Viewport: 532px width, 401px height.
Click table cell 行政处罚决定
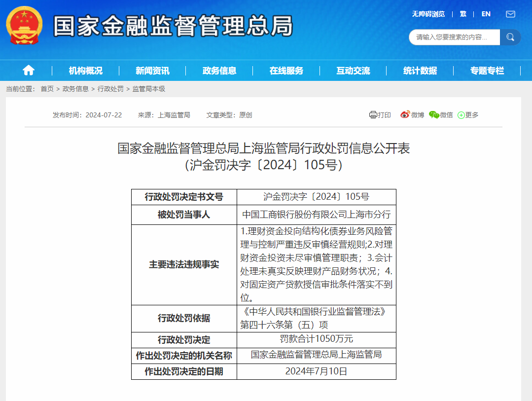pyautogui.click(x=184, y=340)
